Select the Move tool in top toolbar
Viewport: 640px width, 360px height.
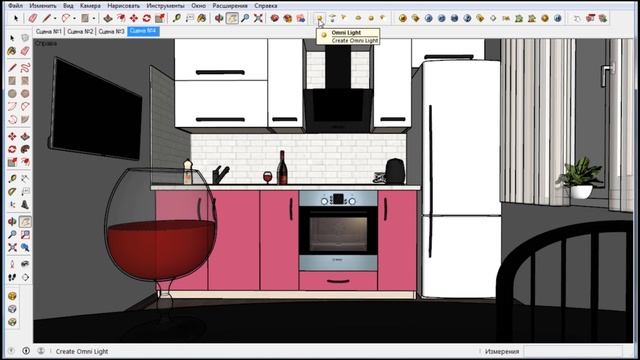pyautogui.click(x=134, y=18)
